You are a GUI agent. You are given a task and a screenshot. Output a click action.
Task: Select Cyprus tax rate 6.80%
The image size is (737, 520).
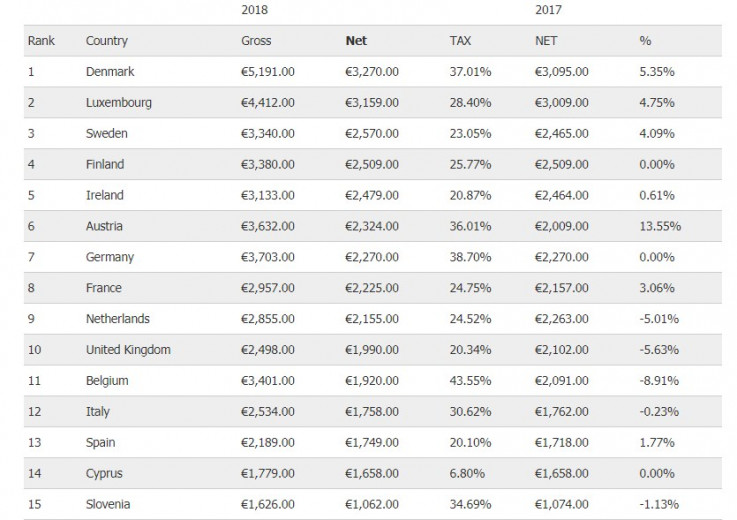tap(465, 474)
